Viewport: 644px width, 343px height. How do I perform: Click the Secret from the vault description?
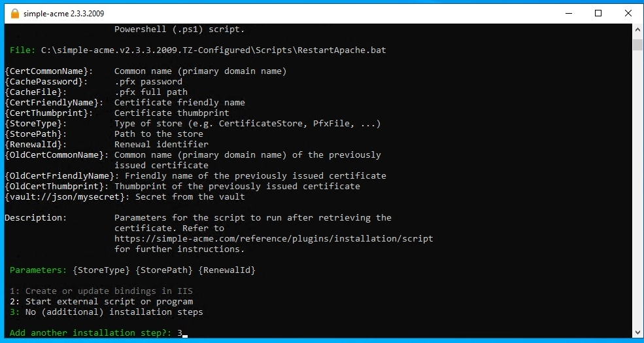190,197
